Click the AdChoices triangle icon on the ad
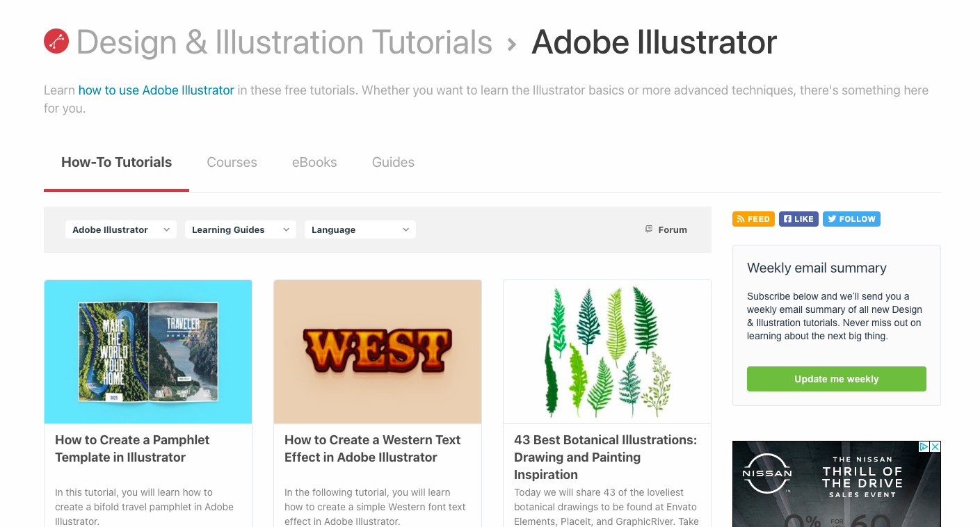The image size is (980, 527). click(x=924, y=446)
